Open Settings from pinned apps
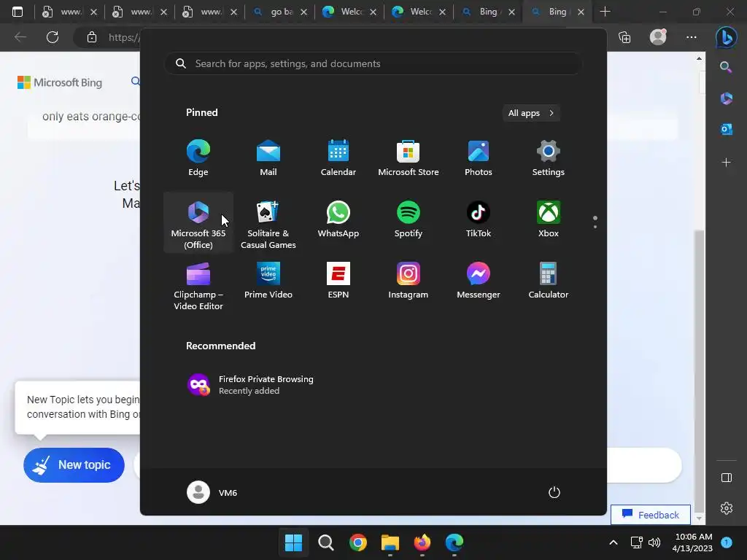This screenshot has height=560, width=747. click(x=549, y=158)
